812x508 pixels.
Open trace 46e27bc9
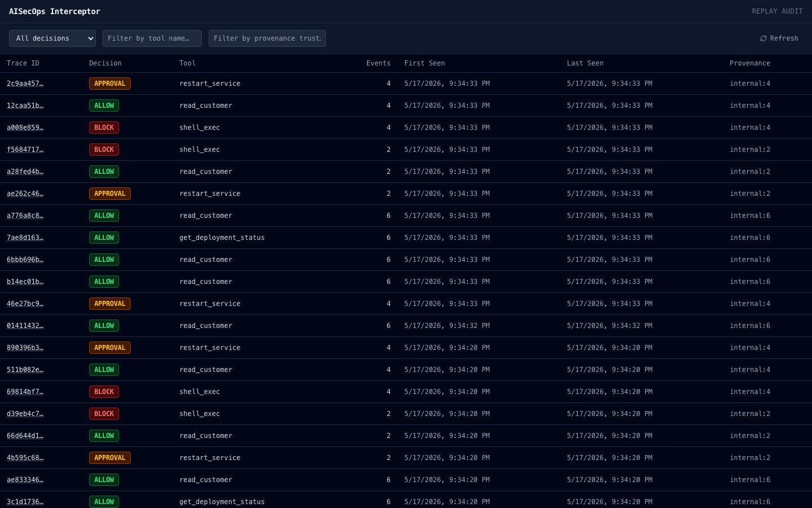click(25, 304)
